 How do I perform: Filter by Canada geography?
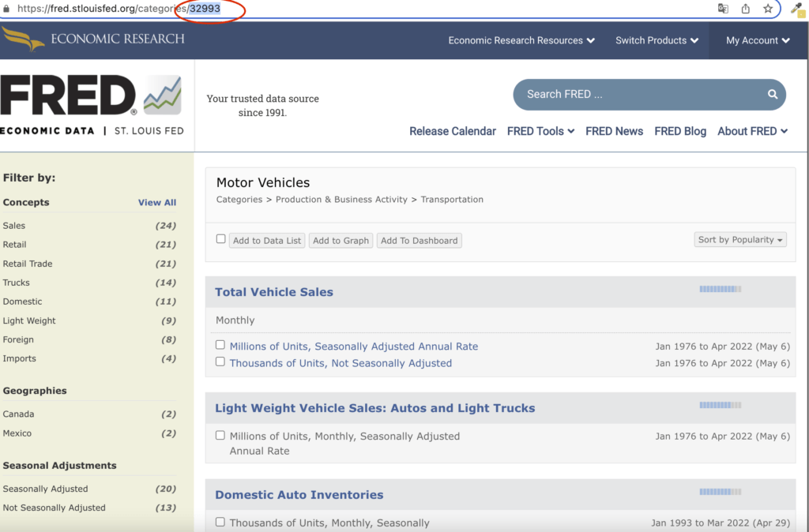click(19, 414)
